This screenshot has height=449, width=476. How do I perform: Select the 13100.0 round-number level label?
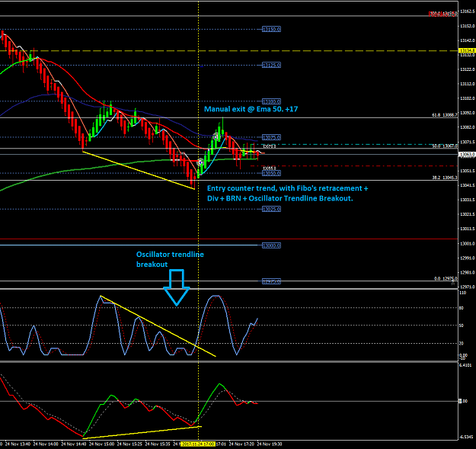pyautogui.click(x=271, y=101)
